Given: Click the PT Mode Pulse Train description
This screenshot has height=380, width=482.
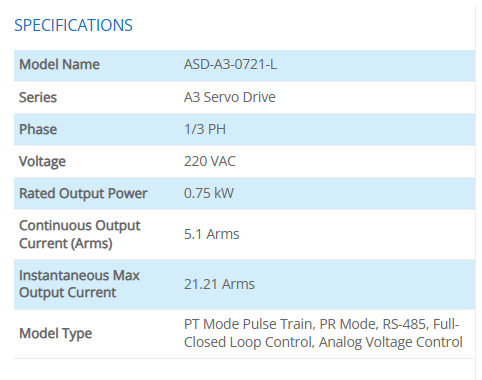Looking at the screenshot, I should [248, 324].
